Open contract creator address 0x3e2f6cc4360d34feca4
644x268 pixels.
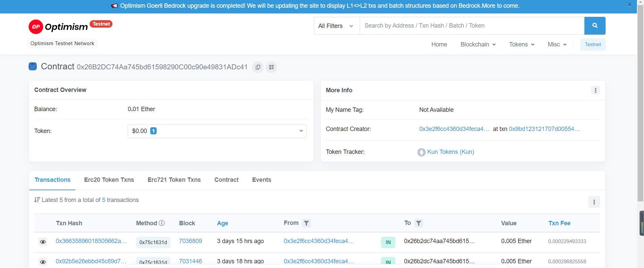coord(454,129)
